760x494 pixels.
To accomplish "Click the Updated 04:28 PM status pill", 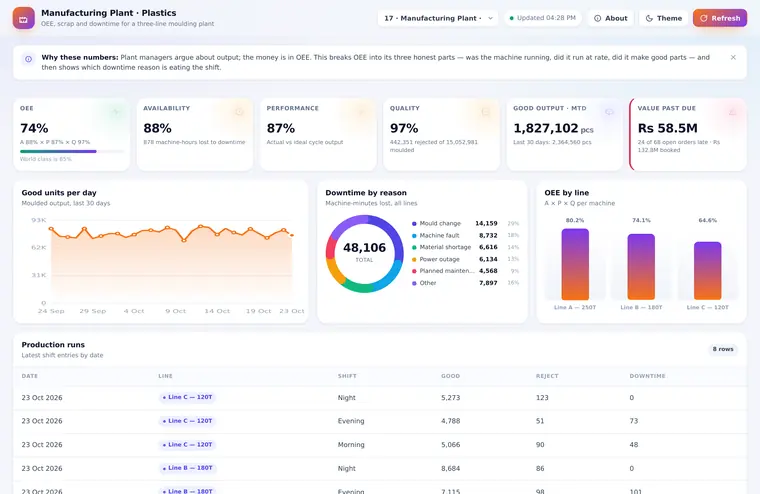I will point(542,18).
